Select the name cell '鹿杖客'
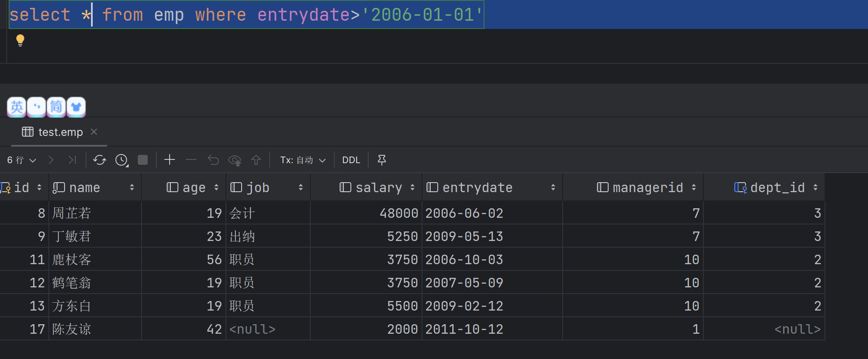 coord(95,259)
